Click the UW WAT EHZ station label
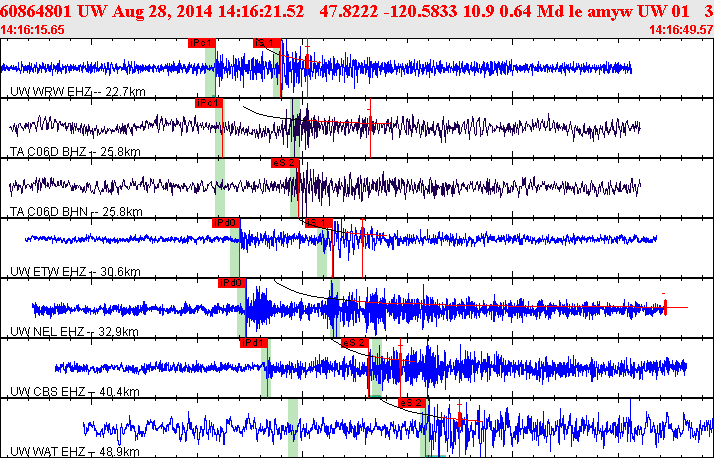This screenshot has height=458, width=714. (75, 452)
